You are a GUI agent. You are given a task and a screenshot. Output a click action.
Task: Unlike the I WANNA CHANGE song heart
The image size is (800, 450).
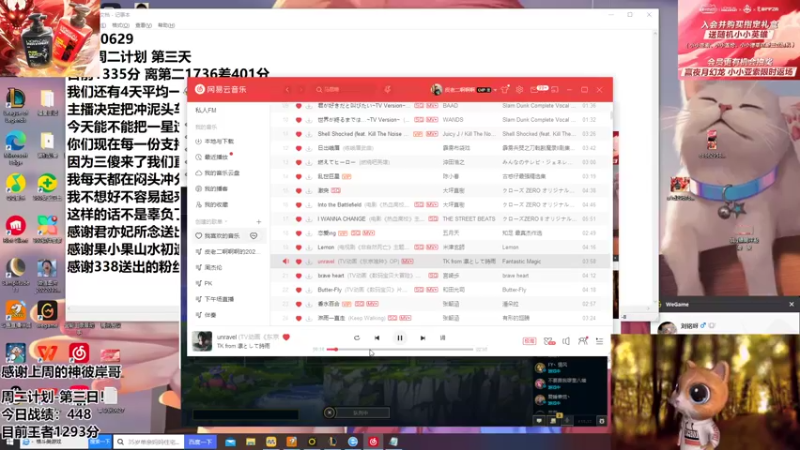[298, 219]
